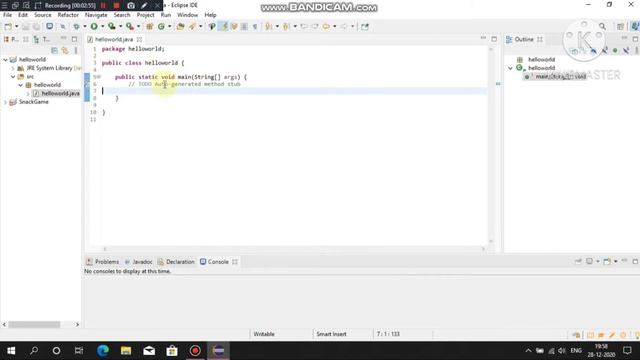Open Microsoft Edge from the taskbar
The height and width of the screenshot is (360, 640).
(x=103, y=351)
